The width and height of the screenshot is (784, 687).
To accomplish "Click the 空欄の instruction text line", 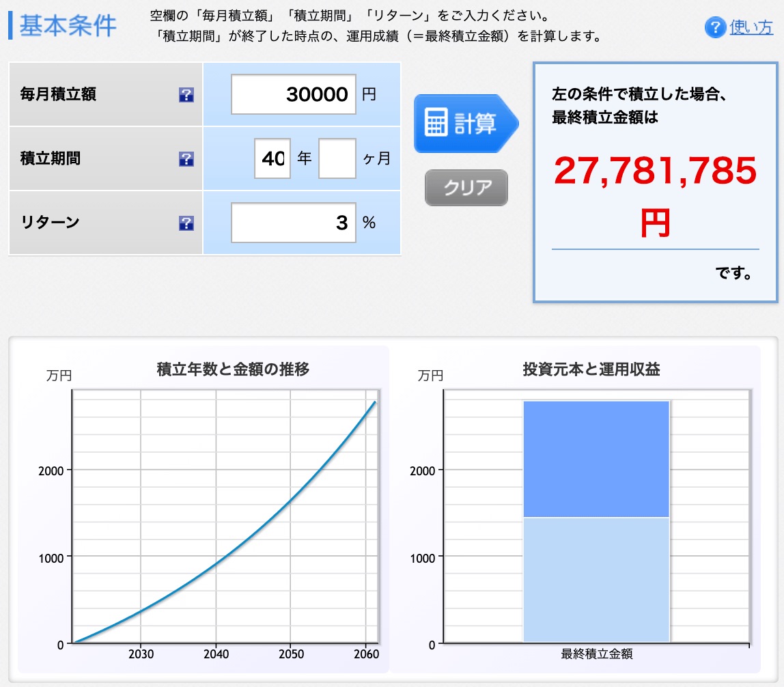I will (x=350, y=16).
